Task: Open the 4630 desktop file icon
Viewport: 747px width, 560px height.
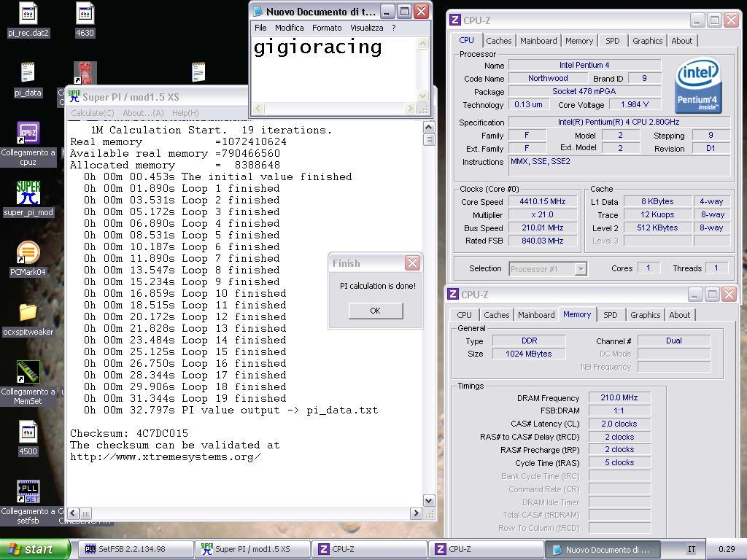Action: 85,13
